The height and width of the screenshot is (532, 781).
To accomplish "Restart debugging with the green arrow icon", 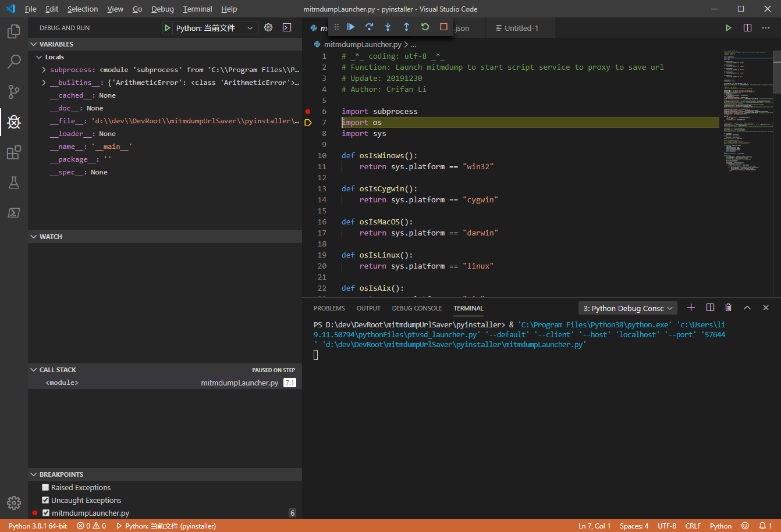I will pyautogui.click(x=425, y=27).
